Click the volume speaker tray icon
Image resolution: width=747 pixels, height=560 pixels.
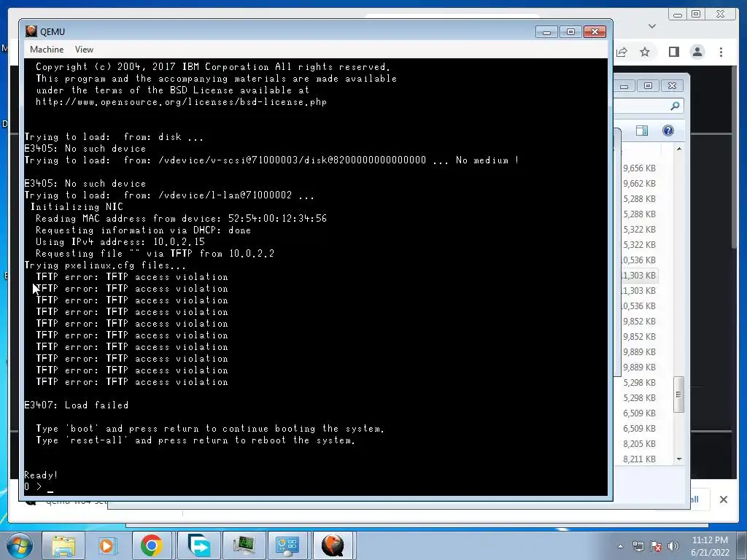click(x=673, y=546)
